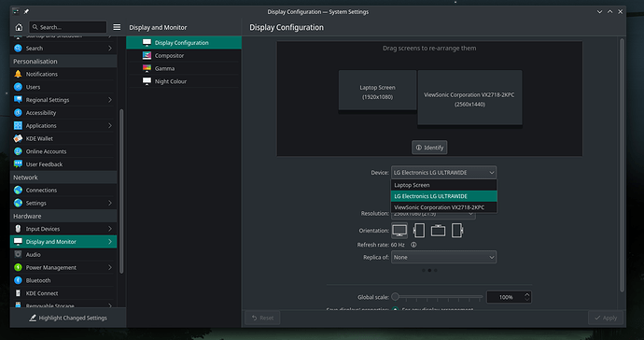
Task: Choose LG Electronics LG ULTRAWIDE option
Action: pos(443,196)
